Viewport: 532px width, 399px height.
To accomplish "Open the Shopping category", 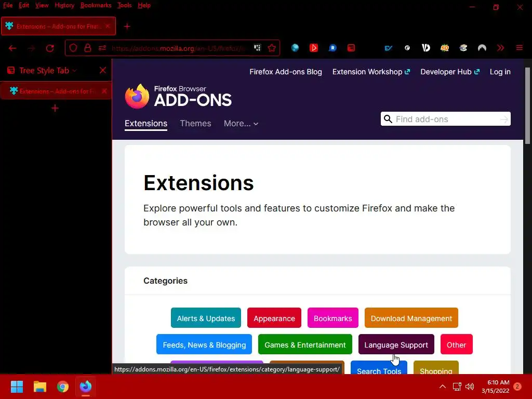I will coord(436,368).
